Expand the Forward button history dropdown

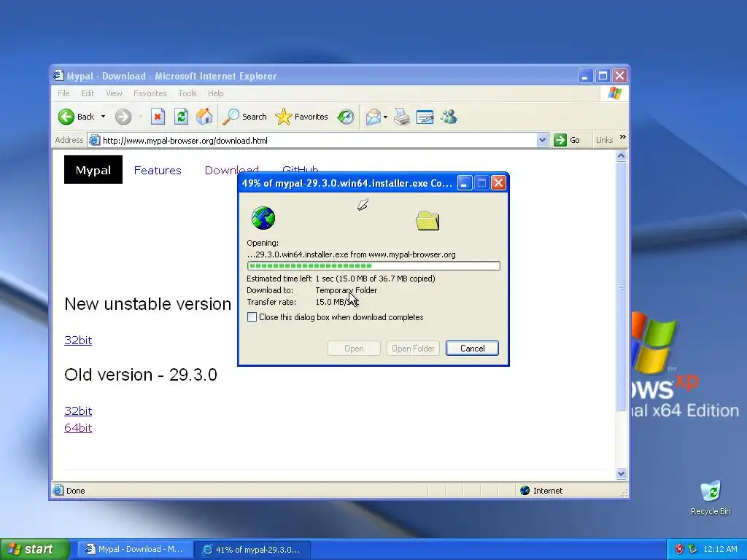[x=140, y=117]
